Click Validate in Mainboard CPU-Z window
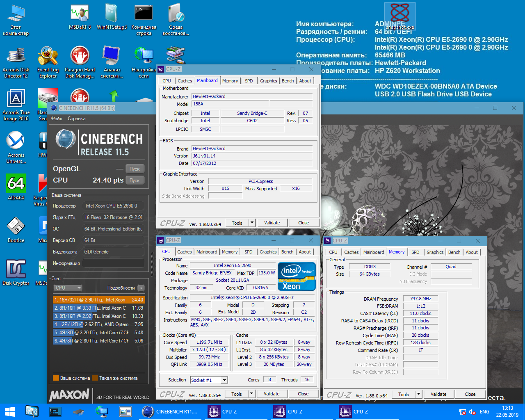The height and width of the screenshot is (420, 525). 272,223
